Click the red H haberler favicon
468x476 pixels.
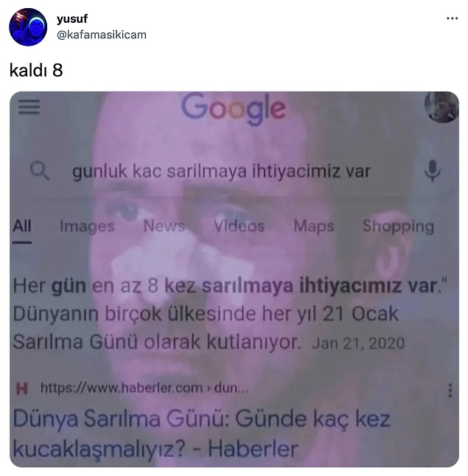22,388
